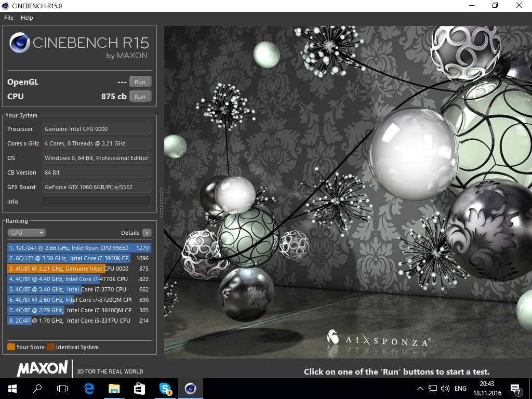Open network status tray icon
Viewport: 532px width, 399px height.
coord(433,389)
